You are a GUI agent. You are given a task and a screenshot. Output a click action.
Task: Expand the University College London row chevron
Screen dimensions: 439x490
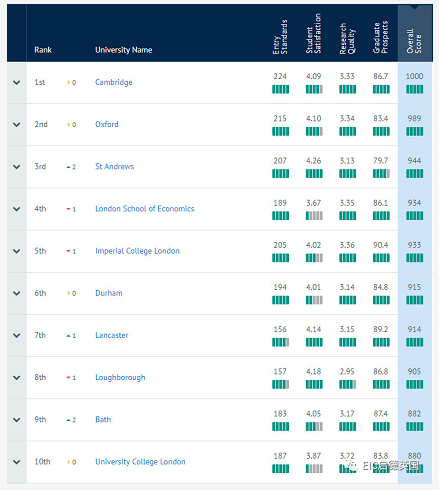[x=17, y=462]
